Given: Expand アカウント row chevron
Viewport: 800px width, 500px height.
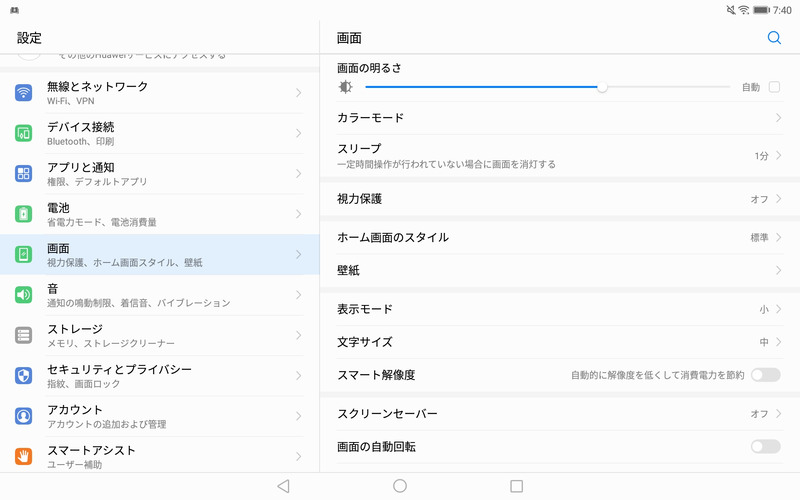Looking at the screenshot, I should coord(298,416).
